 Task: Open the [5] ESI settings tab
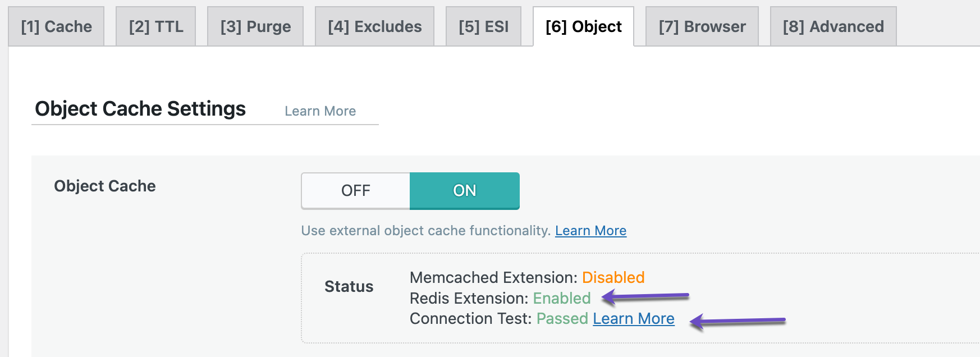483,26
